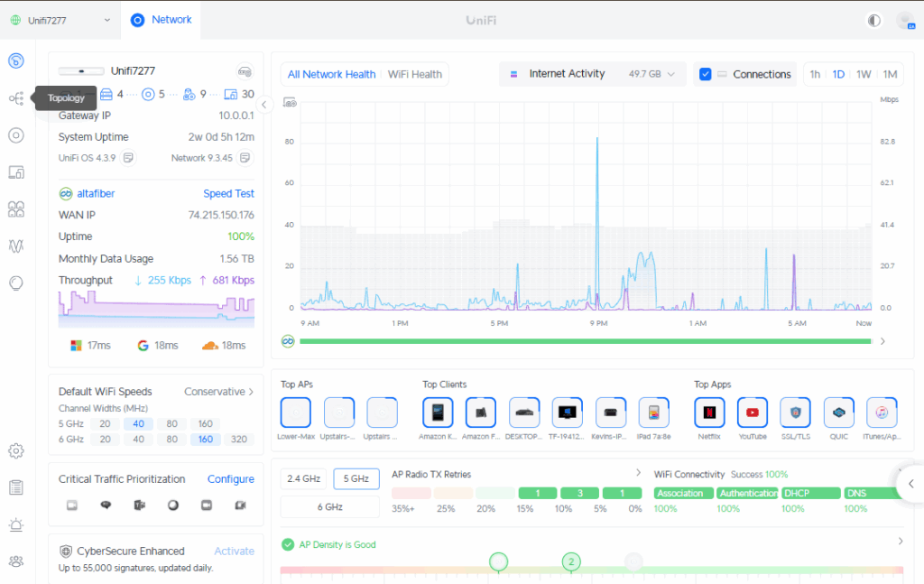This screenshot has width=924, height=584.
Task: Open the UniFi OS 4.3.9 release notes icon
Action: [129, 158]
